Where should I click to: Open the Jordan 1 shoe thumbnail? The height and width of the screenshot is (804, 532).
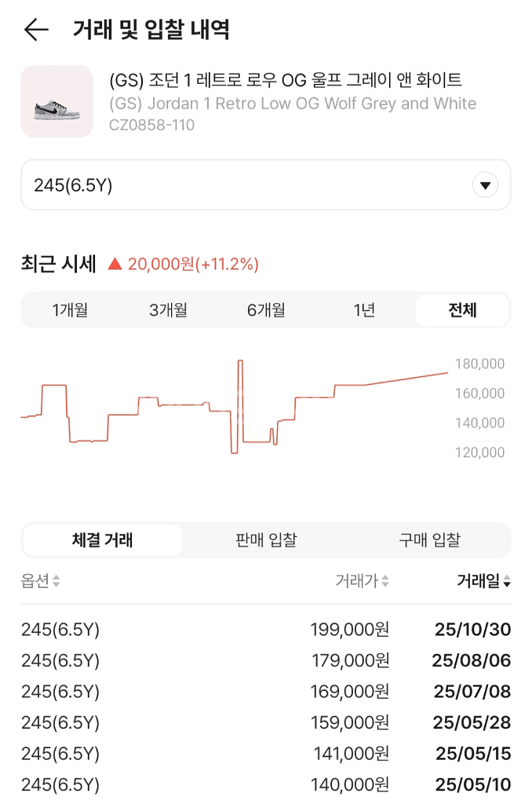coord(56,101)
